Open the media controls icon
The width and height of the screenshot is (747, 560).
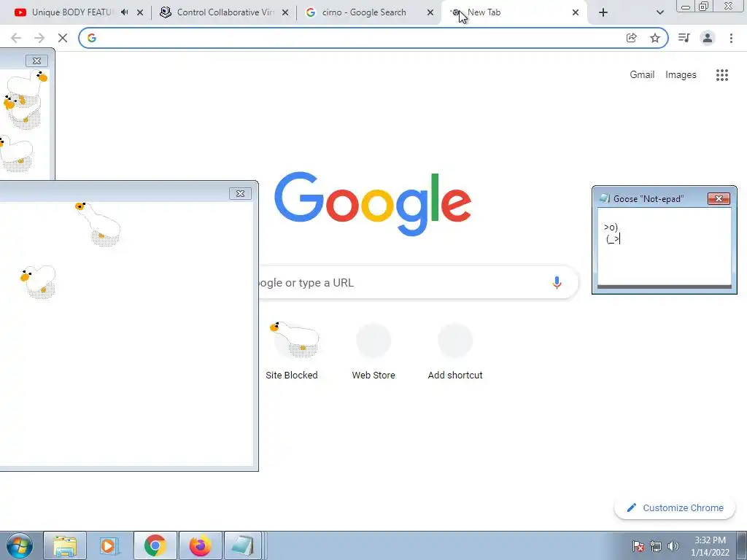tap(684, 38)
